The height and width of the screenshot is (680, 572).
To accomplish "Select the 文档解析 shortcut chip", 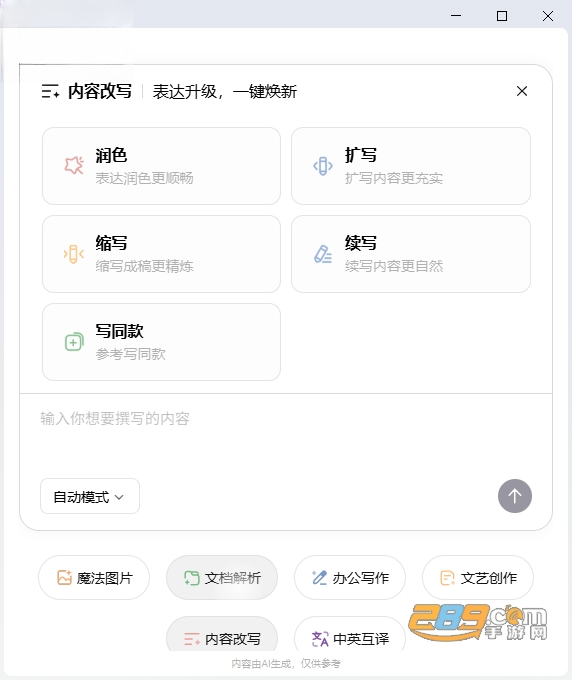I will coord(222,578).
